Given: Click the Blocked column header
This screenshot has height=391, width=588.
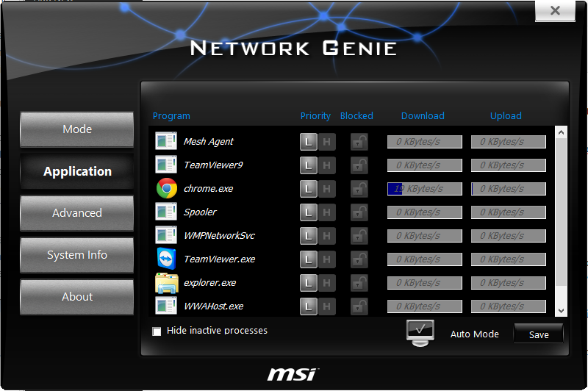Looking at the screenshot, I should click(356, 116).
